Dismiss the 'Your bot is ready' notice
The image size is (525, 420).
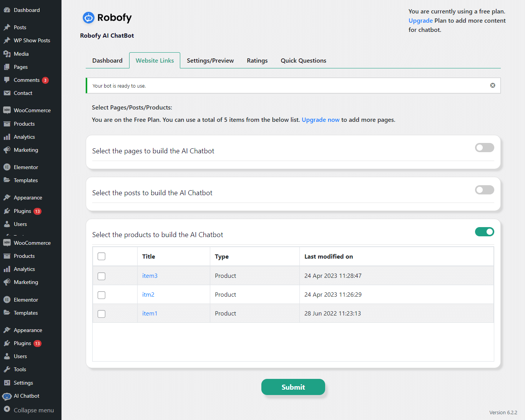pyautogui.click(x=492, y=85)
